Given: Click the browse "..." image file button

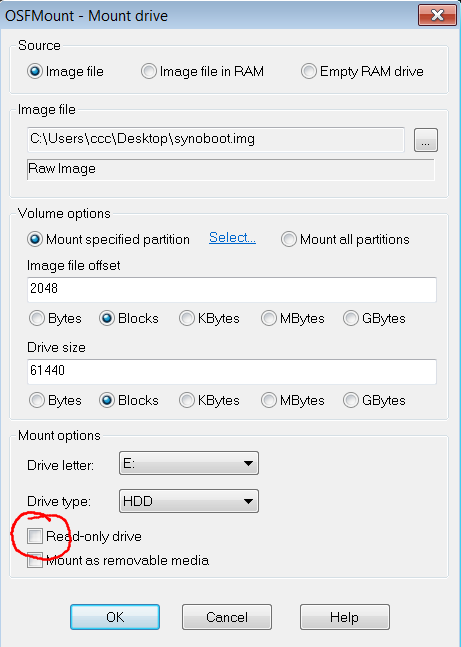Looking at the screenshot, I should click(426, 140).
